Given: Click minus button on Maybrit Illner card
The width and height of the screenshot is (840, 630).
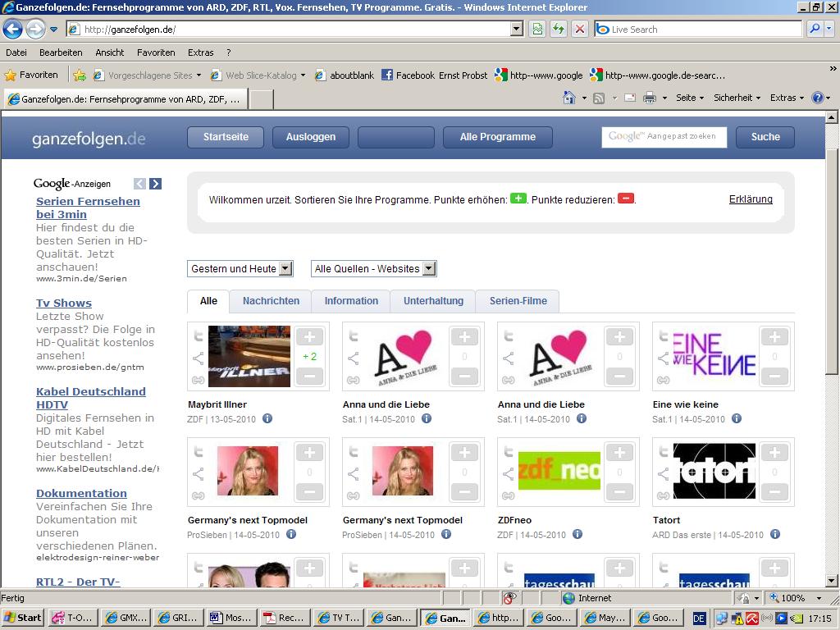Looking at the screenshot, I should click(309, 376).
